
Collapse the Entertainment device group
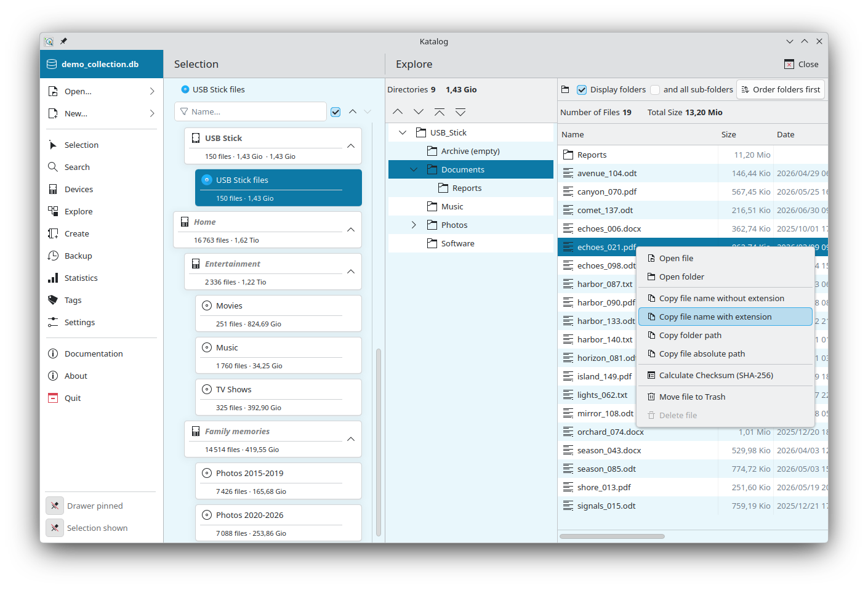pos(351,272)
